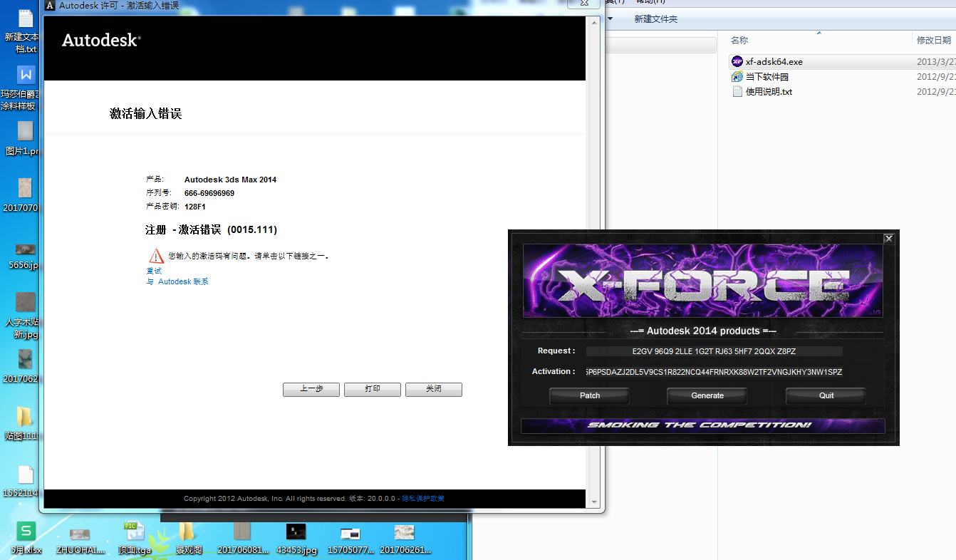Click the 2013/3/27 date of xf-adsk64.exe
The height and width of the screenshot is (560, 956).
coord(936,62)
